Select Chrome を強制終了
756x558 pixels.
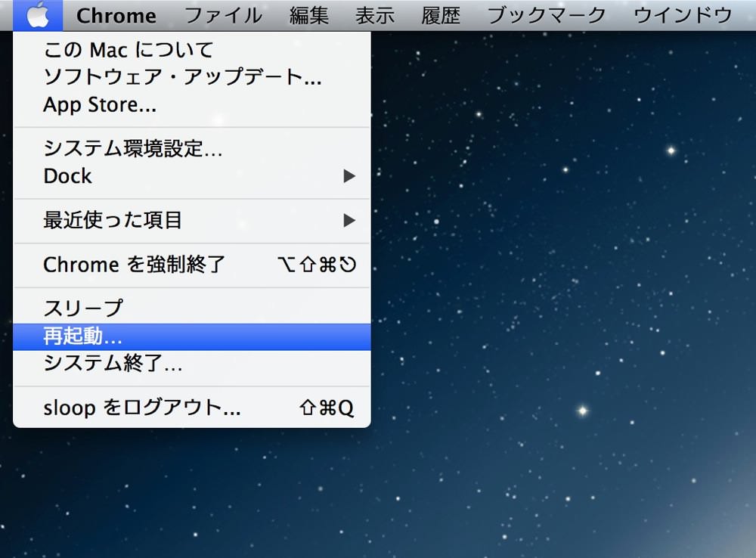click(192, 265)
